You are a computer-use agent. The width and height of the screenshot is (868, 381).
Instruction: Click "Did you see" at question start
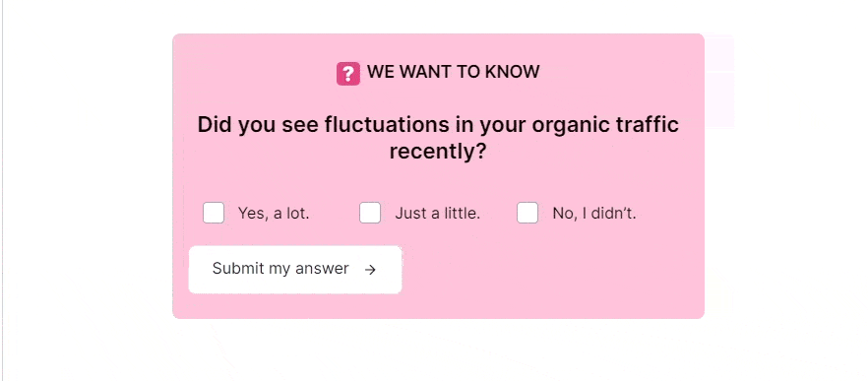[x=258, y=126]
